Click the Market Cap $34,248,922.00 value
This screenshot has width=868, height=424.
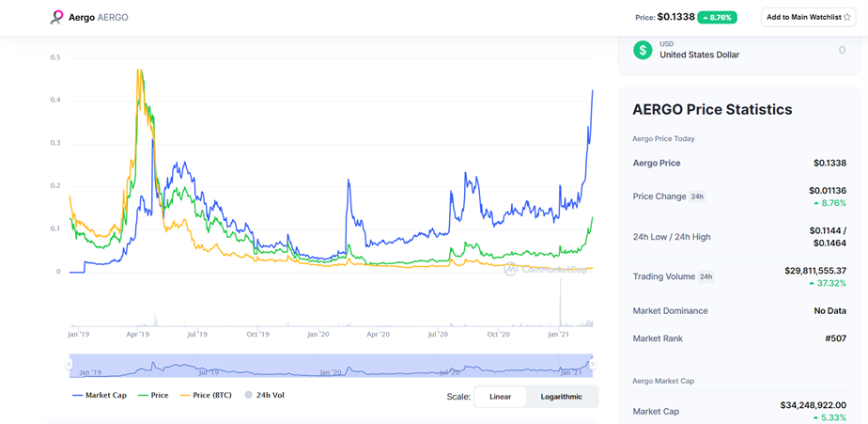point(814,405)
